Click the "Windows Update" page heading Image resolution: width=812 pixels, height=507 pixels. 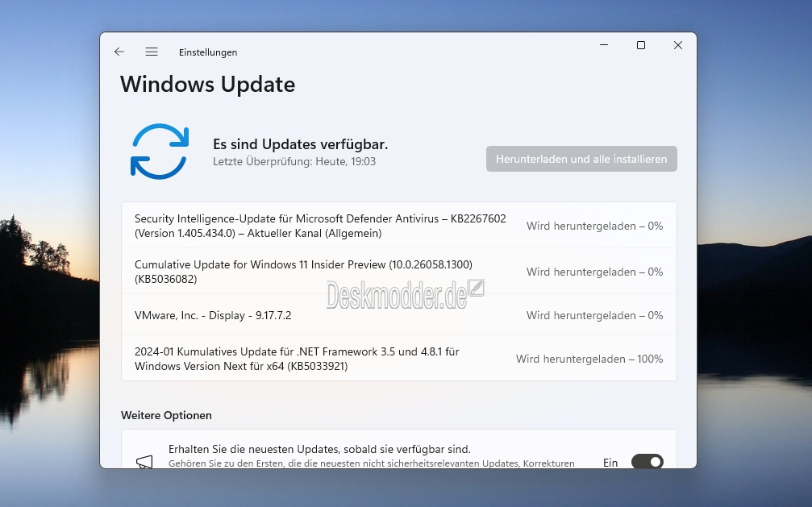[x=207, y=84]
